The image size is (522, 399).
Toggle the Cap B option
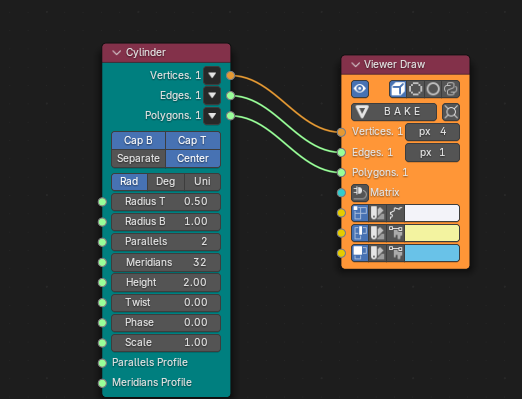click(138, 140)
